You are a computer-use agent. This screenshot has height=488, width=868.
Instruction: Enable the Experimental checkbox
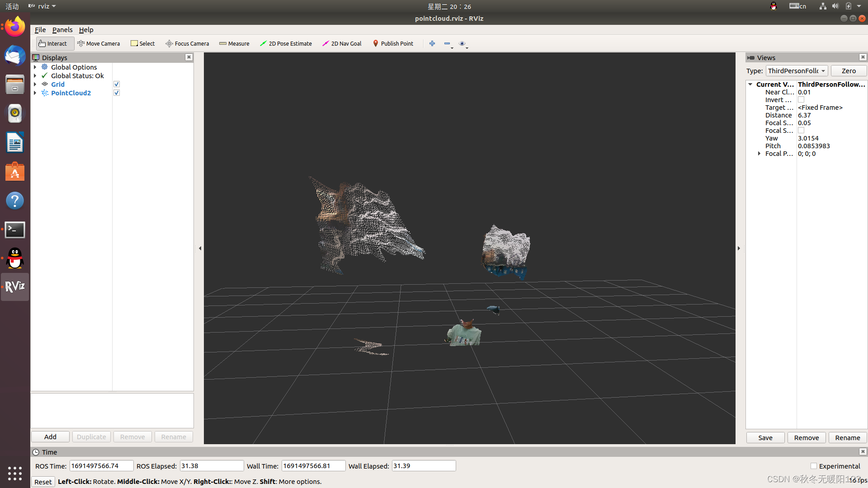[x=814, y=466]
